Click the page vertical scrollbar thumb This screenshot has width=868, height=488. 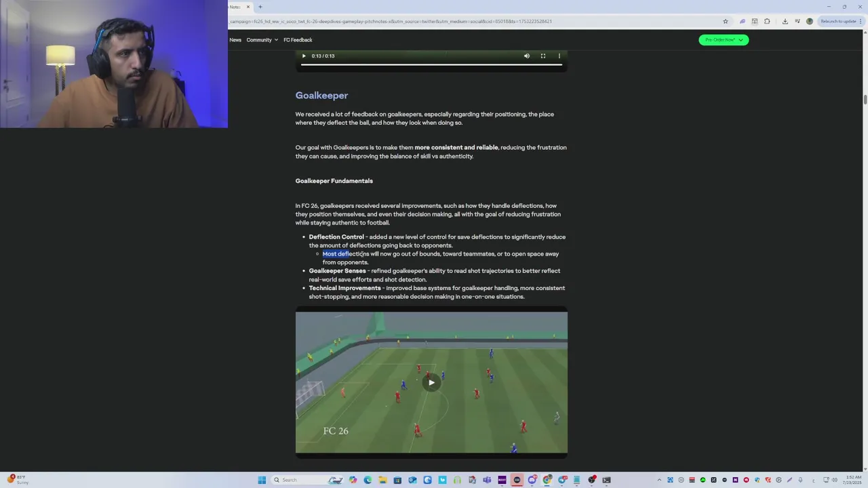[x=865, y=100]
